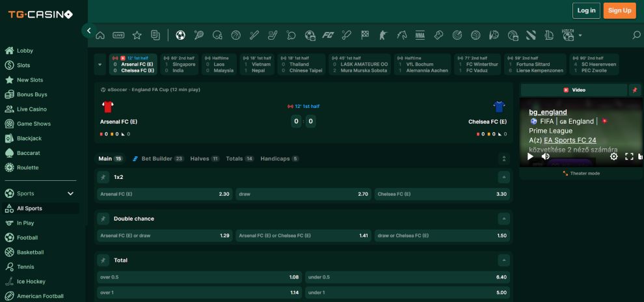Select the FC esports icon
Viewport: 644px width, 302px height.
(x=329, y=35)
